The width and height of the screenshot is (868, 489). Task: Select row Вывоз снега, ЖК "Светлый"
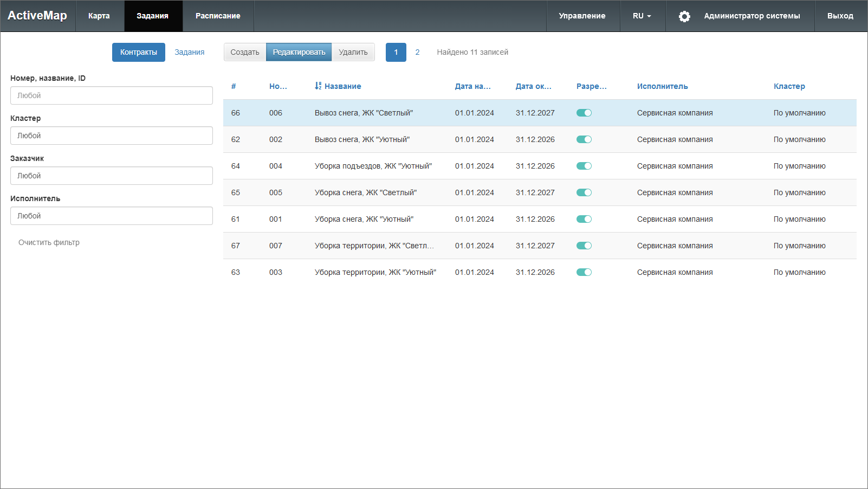540,113
